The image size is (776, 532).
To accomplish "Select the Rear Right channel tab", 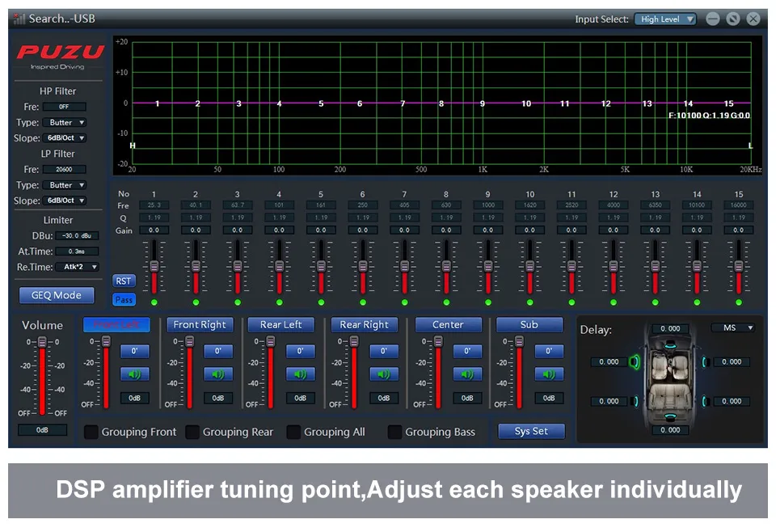I will pyautogui.click(x=365, y=325).
